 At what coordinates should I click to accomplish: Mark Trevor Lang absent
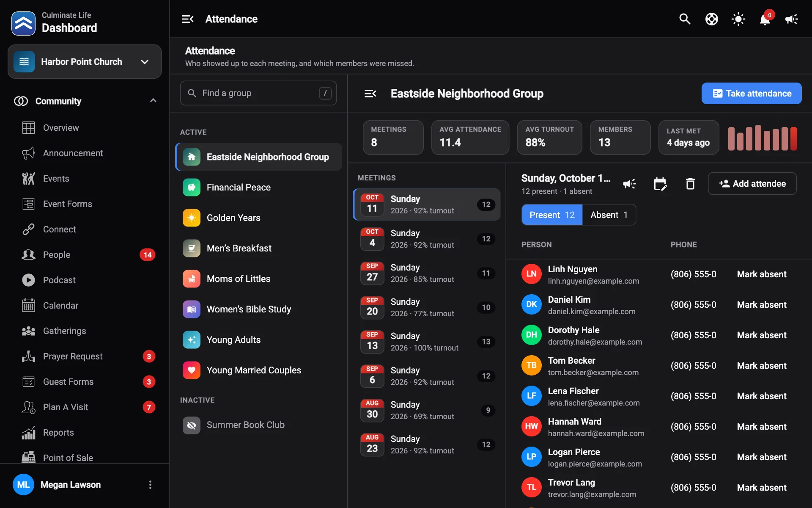(762, 488)
